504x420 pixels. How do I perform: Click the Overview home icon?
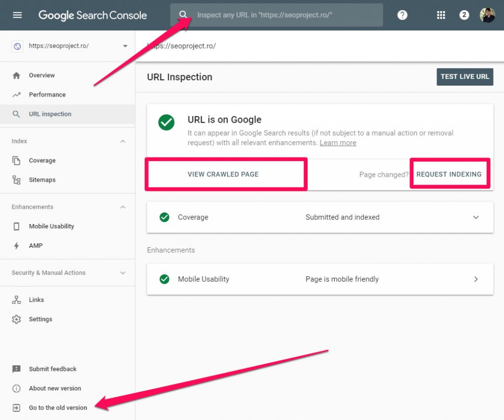(16, 75)
